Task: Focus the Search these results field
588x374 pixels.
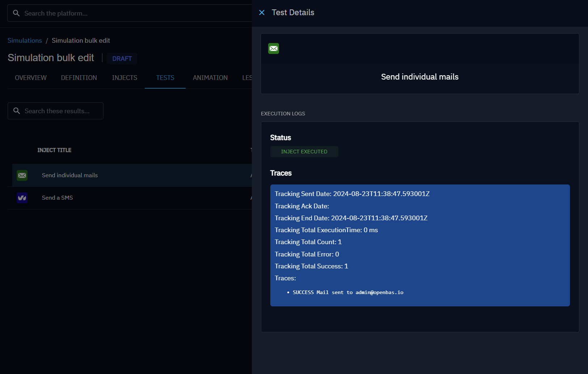Action: [60, 111]
